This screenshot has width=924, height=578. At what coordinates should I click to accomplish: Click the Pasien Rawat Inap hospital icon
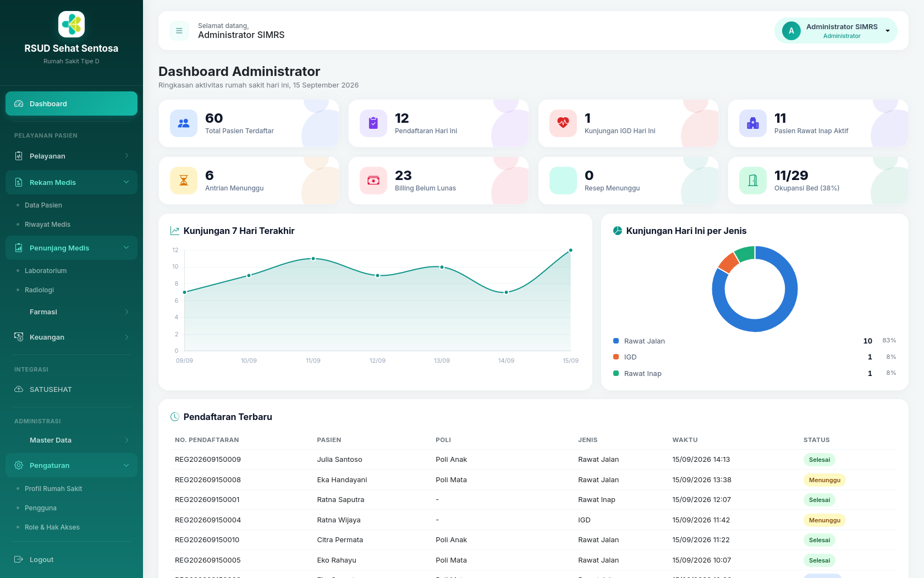click(x=753, y=123)
